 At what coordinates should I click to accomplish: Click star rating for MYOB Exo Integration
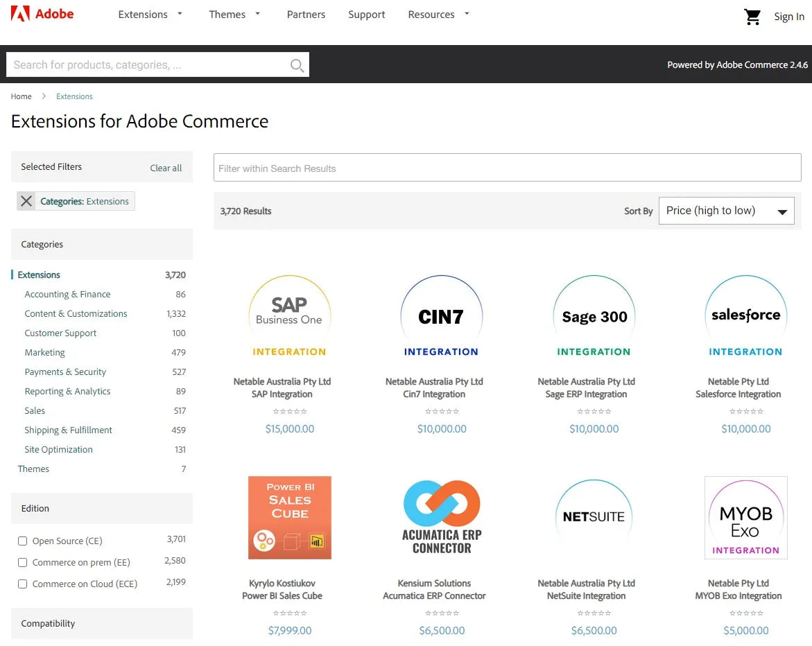745,613
